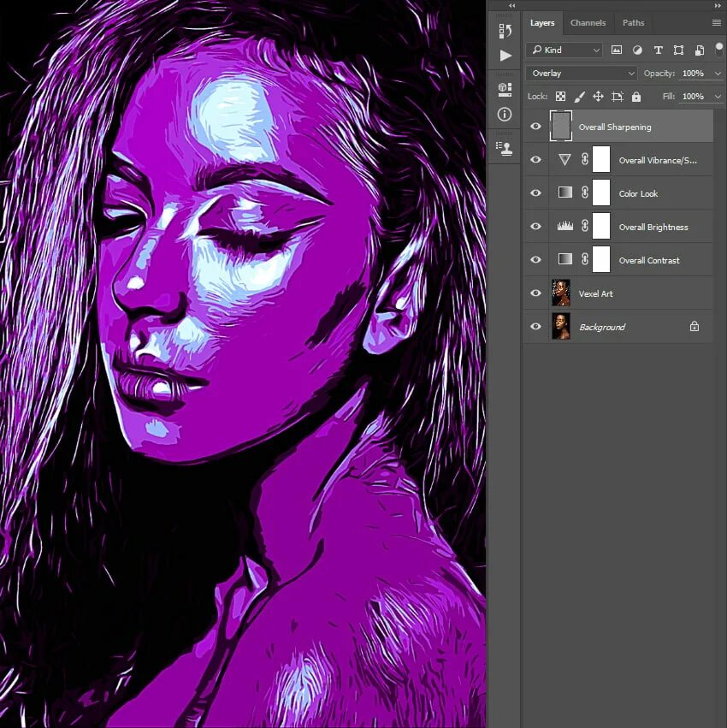Select the Overall Brightness layer mask thumbnail
Viewport: 727px width, 728px height.
pos(601,226)
